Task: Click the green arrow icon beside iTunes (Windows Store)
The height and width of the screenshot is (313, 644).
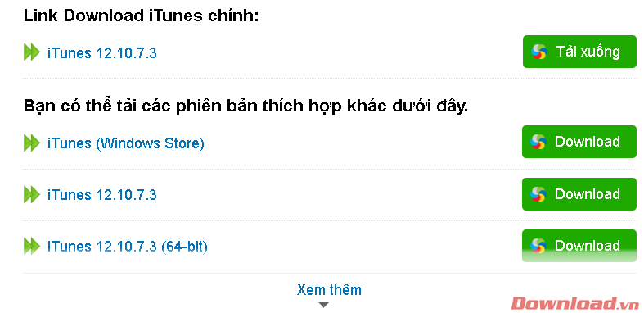Action: tap(32, 143)
